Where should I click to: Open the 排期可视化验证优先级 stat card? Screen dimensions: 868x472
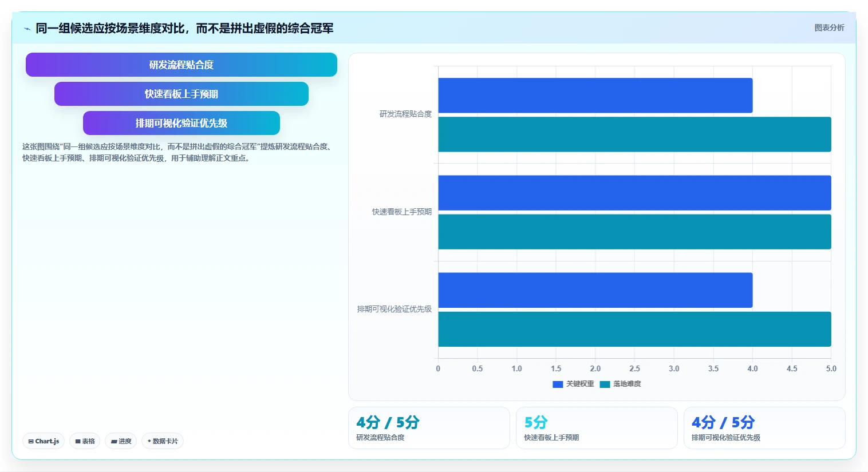tap(764, 428)
